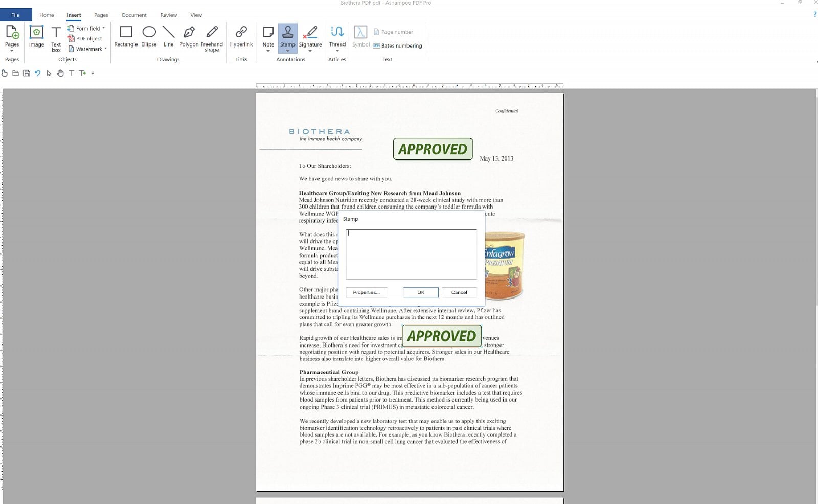Click the BIOTHERA logo text
Image resolution: width=818 pixels, height=504 pixels.
point(320,131)
